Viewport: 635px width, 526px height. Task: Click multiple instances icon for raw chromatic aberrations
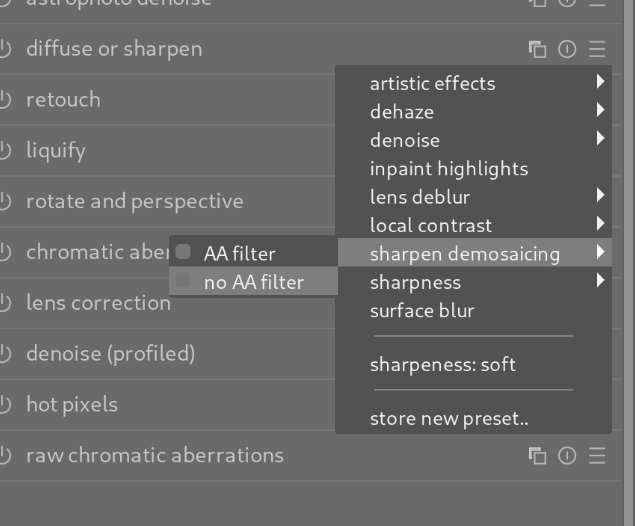538,456
